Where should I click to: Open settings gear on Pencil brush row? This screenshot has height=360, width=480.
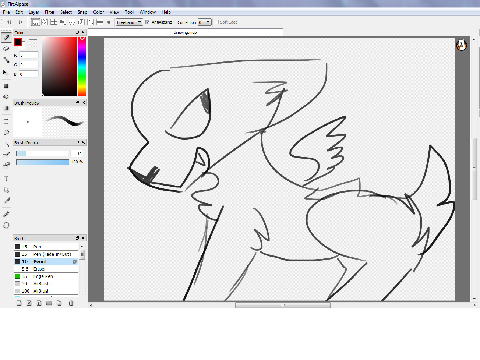(x=75, y=262)
